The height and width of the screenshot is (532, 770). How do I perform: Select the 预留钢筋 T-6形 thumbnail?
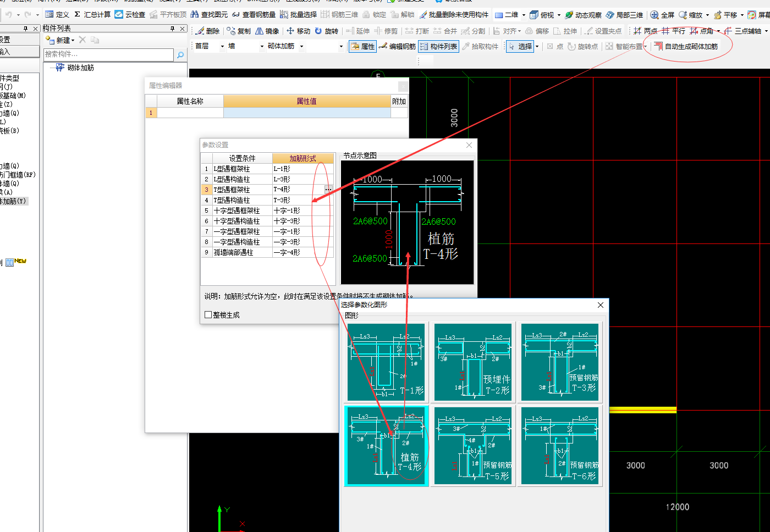click(559, 446)
